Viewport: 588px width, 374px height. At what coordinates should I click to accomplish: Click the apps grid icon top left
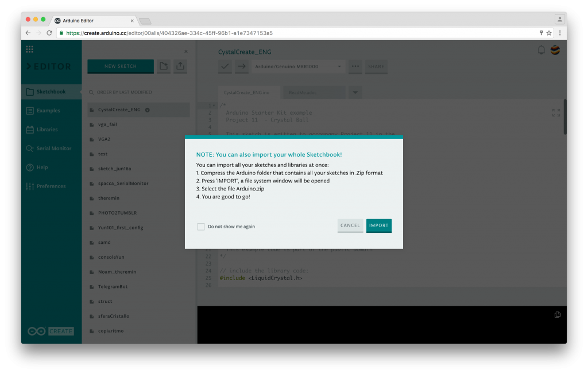(29, 49)
